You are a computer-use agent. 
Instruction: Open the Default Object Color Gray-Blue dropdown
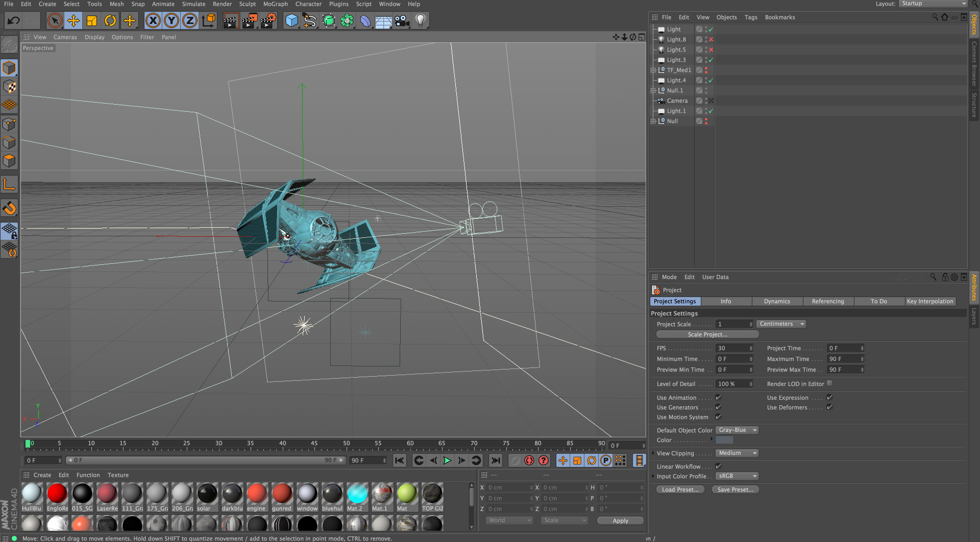pyautogui.click(x=737, y=430)
